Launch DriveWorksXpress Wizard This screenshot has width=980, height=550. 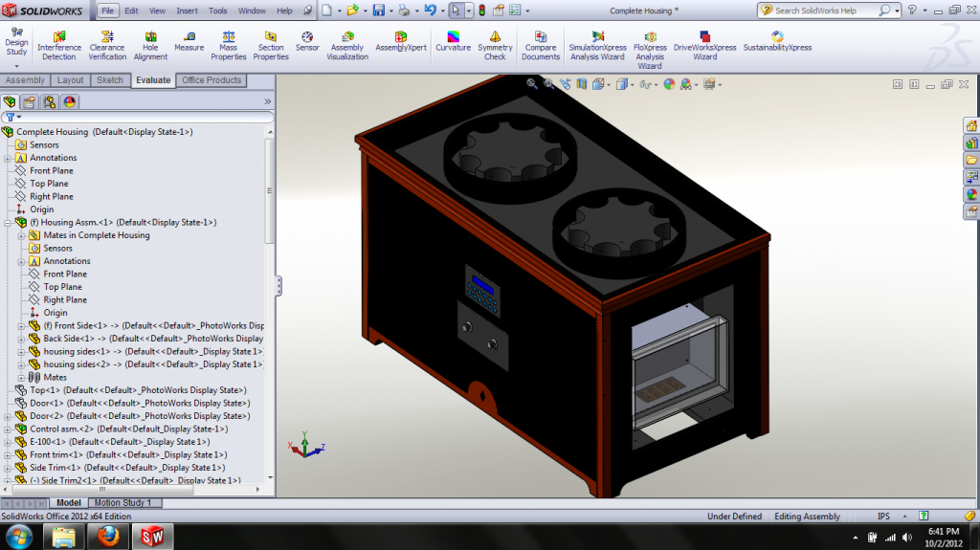pyautogui.click(x=705, y=46)
